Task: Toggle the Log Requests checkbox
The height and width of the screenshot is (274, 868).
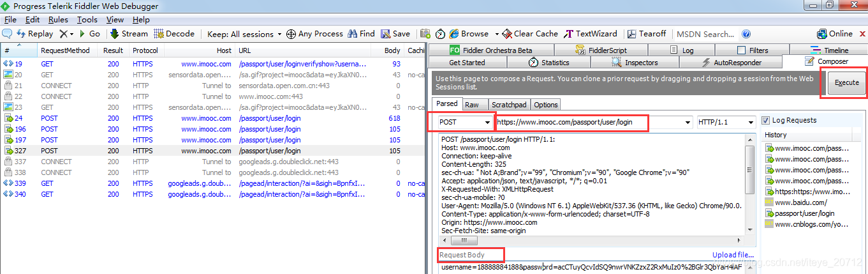Action: click(x=765, y=120)
